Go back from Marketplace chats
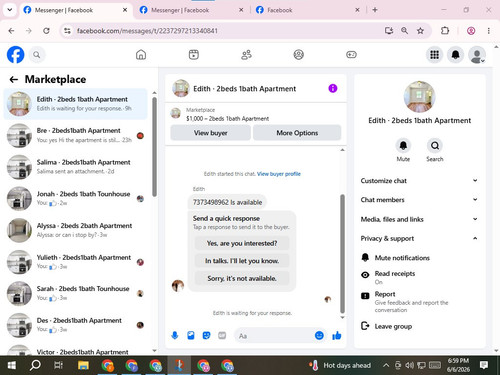500x375 pixels. (14, 79)
